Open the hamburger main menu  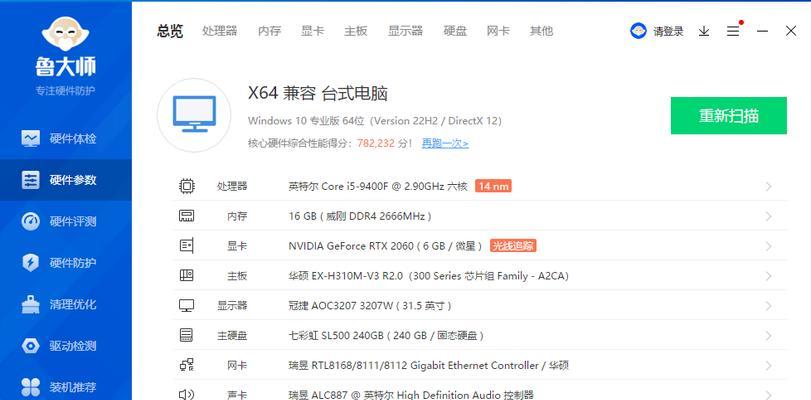[732, 31]
